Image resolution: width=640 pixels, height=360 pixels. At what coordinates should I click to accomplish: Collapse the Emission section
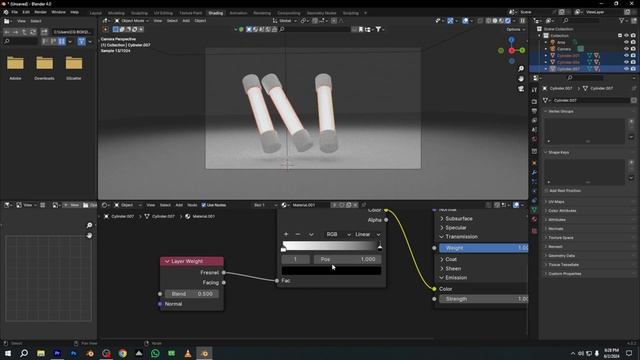(x=453, y=278)
